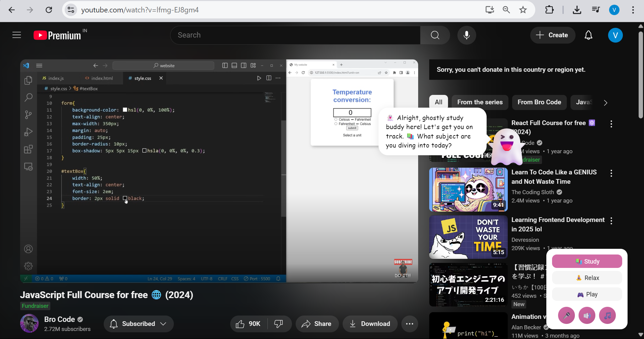The image size is (644, 339).
Task: Open options for React Full Course video
Action: point(611,124)
